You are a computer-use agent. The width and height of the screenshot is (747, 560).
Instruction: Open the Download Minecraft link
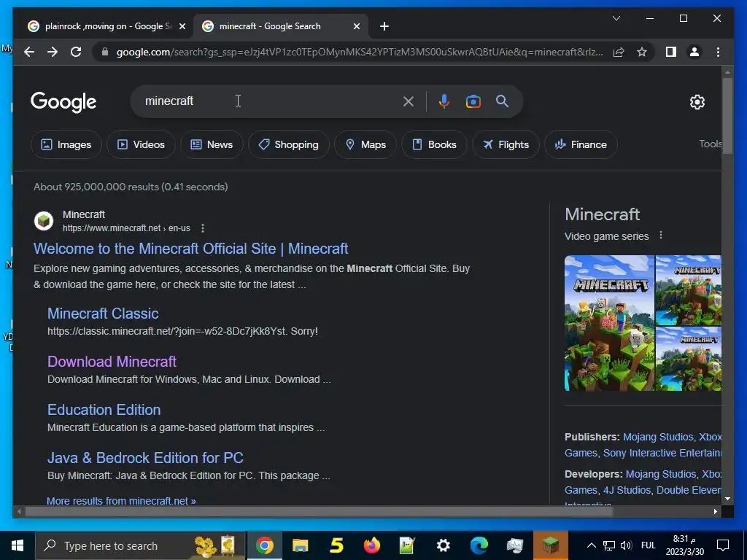[112, 362]
